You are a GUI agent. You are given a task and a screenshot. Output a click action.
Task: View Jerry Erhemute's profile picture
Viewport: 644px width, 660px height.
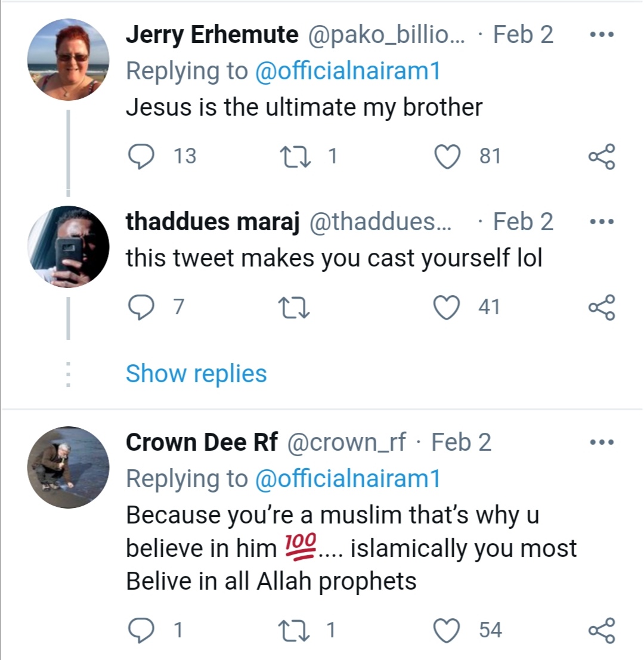click(69, 60)
